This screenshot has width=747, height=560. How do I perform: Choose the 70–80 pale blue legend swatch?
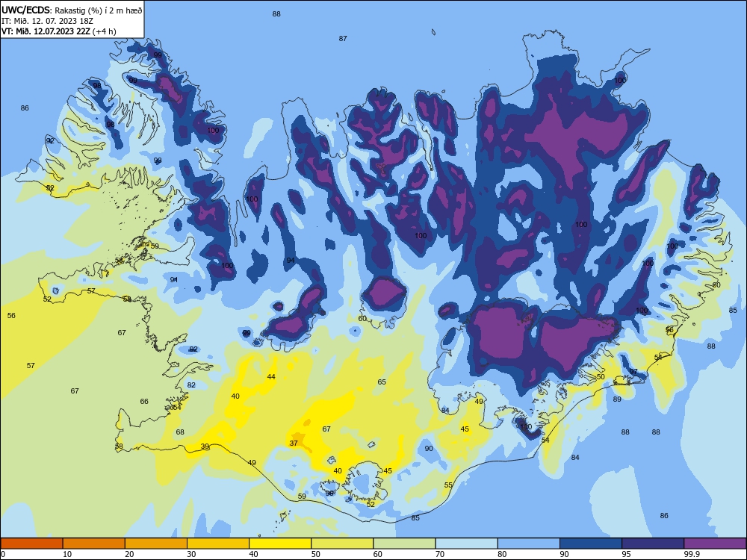tap(466, 544)
